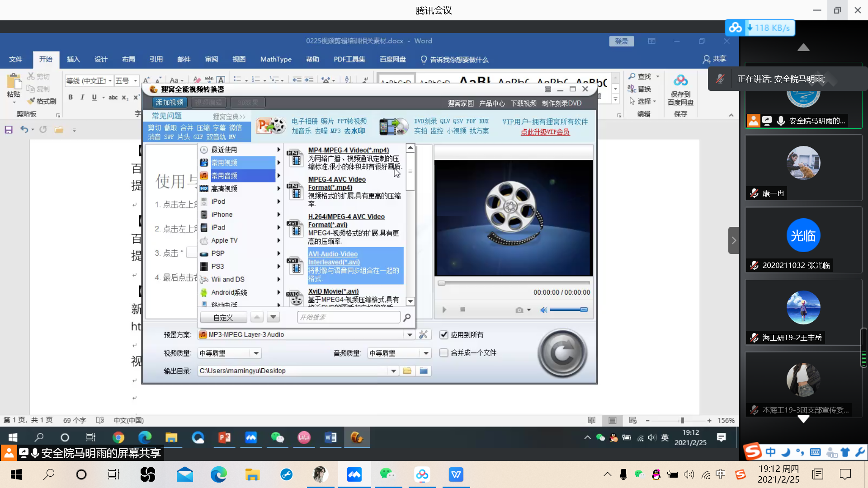Uncheck the 应用到所有 checkbox

(x=444, y=335)
